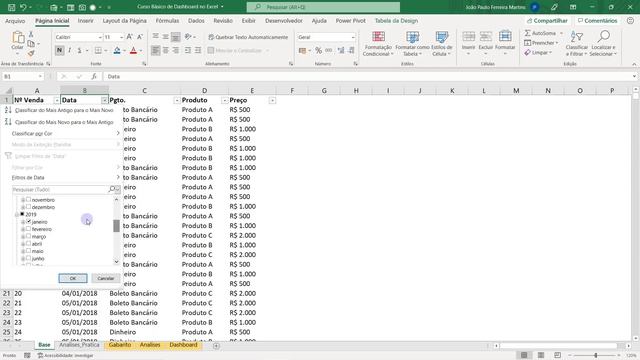Open the Fórmulas ribbon tab
The image size is (640, 360).
tap(167, 20)
